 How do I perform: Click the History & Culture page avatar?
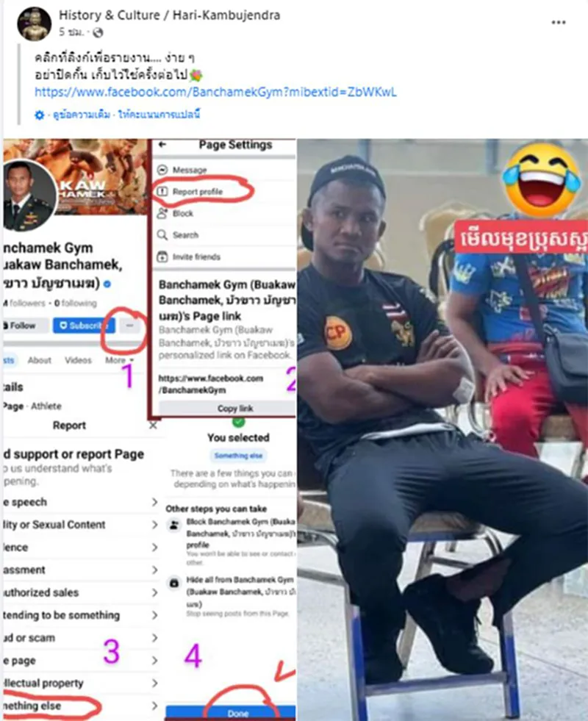point(34,24)
